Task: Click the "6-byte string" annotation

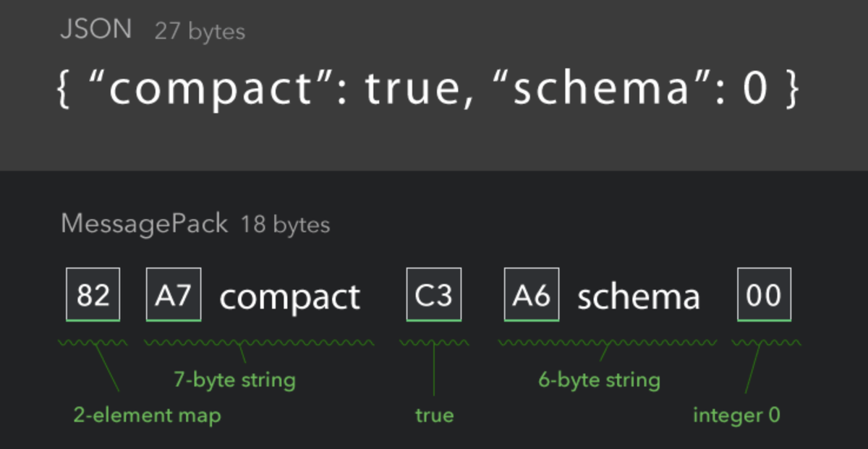Action: (599, 380)
